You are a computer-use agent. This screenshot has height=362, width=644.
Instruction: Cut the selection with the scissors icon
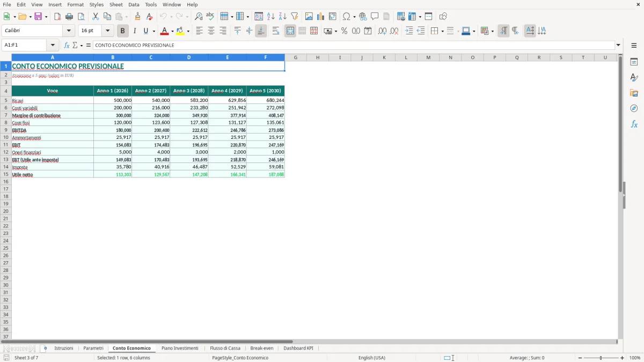96,17
